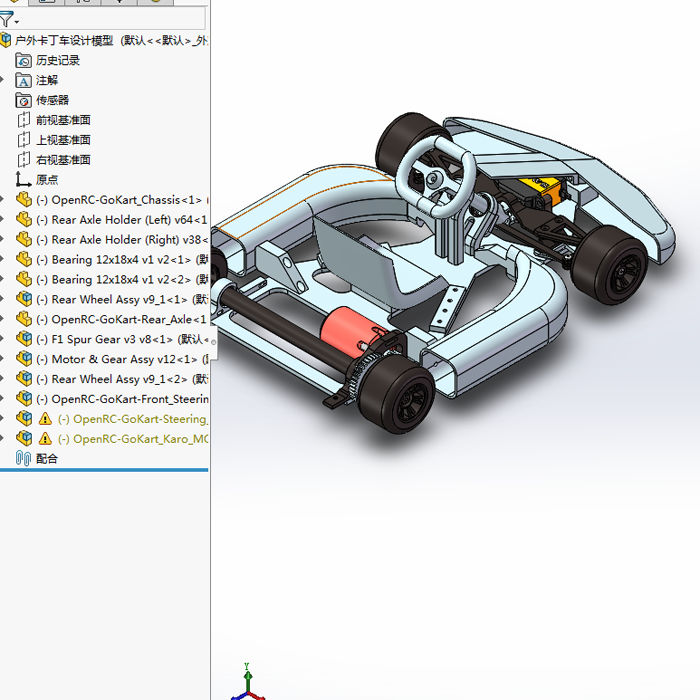Select the 右视基准面 plane icon
Image resolution: width=700 pixels, height=700 pixels.
(24, 159)
